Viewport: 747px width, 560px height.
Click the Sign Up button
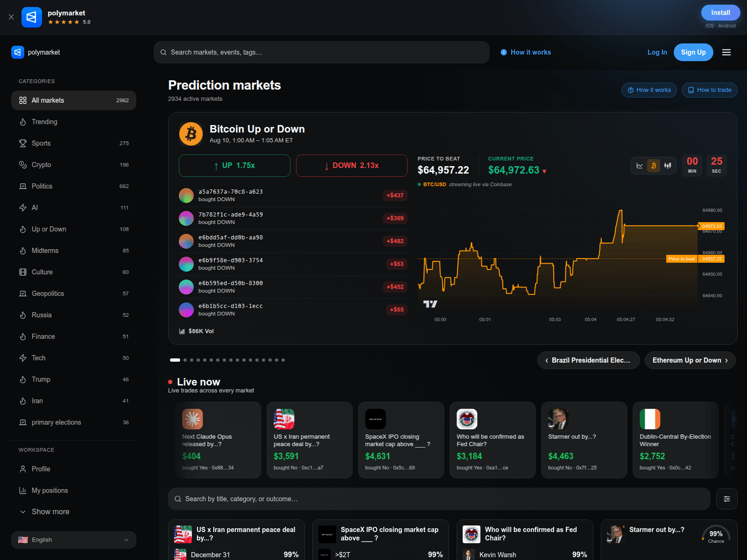[x=693, y=52]
